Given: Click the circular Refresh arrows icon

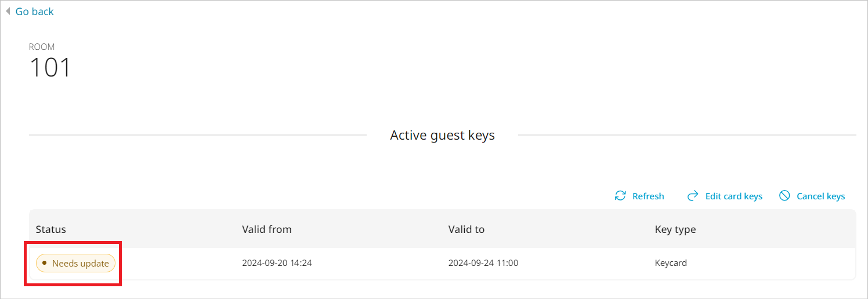Looking at the screenshot, I should click(x=620, y=196).
